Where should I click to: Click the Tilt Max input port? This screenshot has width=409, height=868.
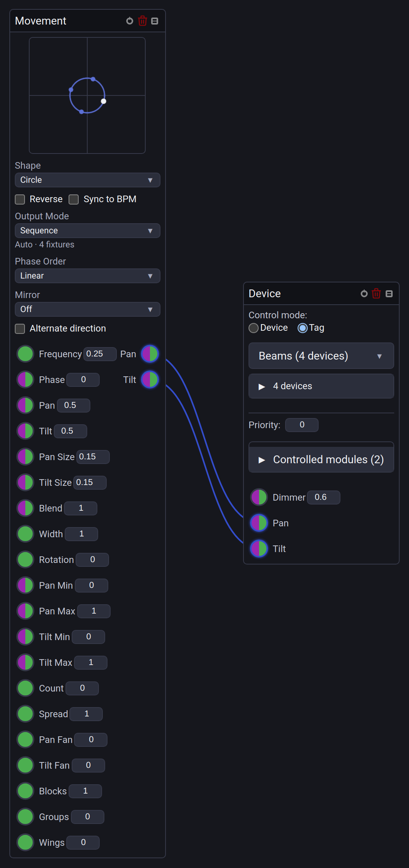[x=25, y=662]
